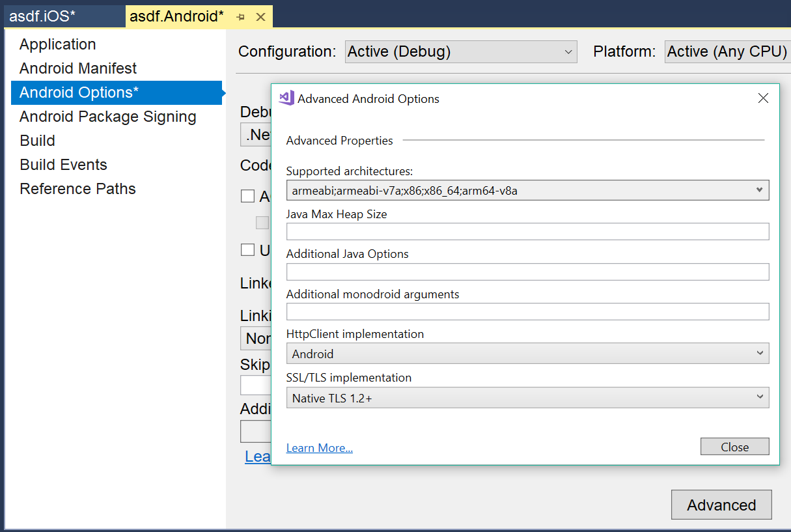The width and height of the screenshot is (791, 532).
Task: Open the Configuration dropdown
Action: [461, 51]
